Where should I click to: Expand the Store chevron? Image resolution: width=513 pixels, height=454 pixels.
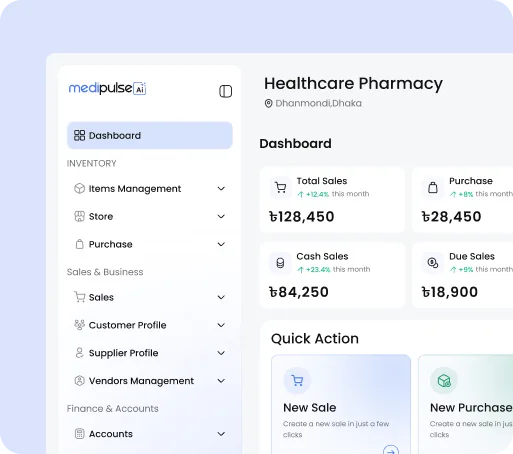pyautogui.click(x=221, y=216)
